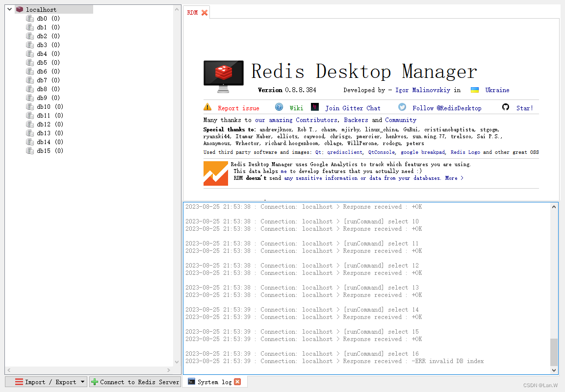565x392 pixels.
Task: Click the log panel scrollbar thumb
Action: pyautogui.click(x=554, y=352)
